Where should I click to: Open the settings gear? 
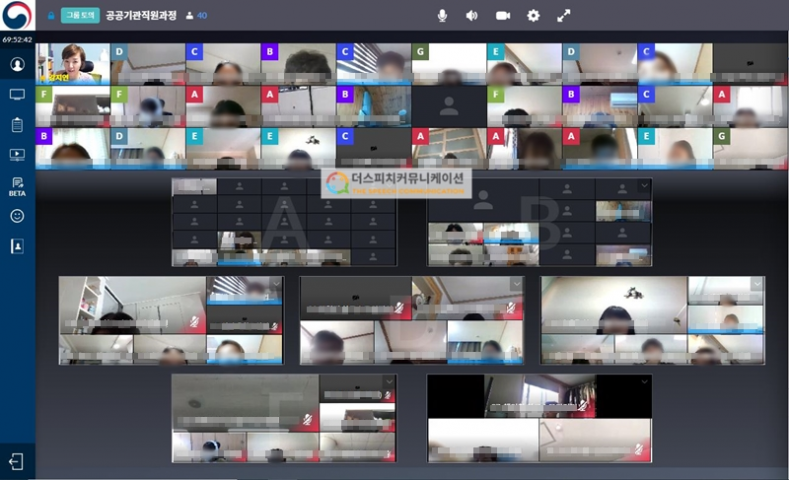[533, 16]
